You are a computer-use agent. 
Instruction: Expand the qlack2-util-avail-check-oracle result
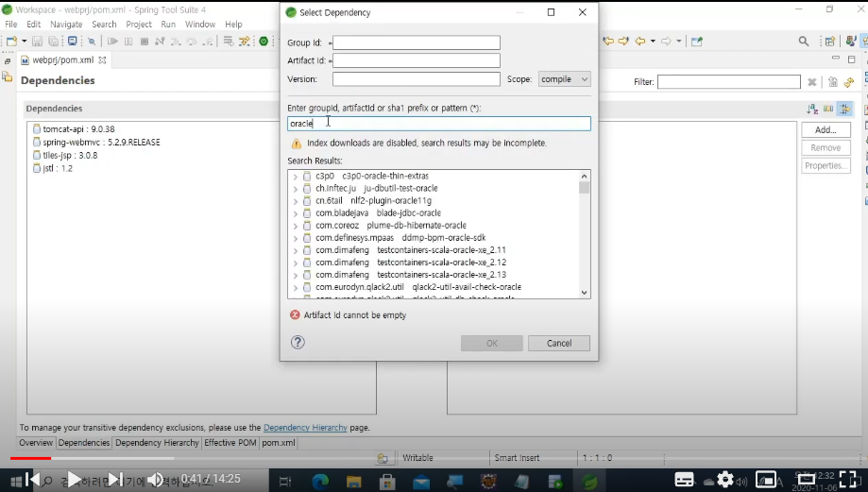295,288
